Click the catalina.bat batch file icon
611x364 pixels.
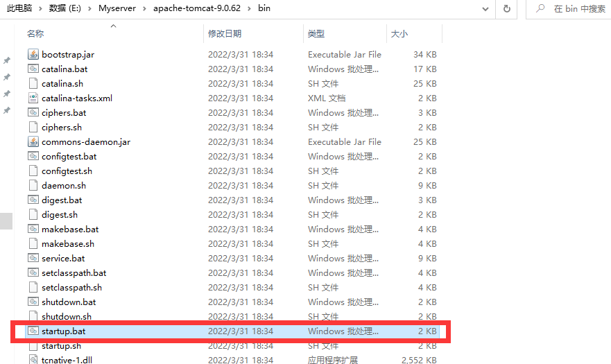(x=33, y=69)
